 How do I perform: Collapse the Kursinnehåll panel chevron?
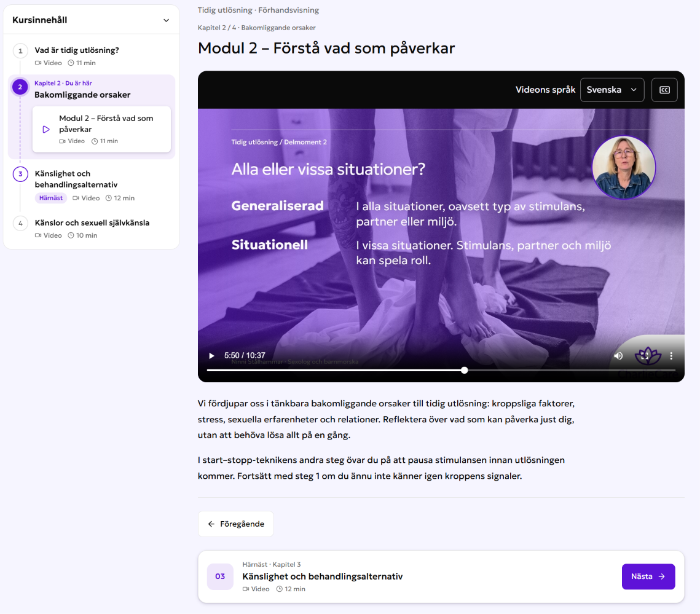point(166,20)
